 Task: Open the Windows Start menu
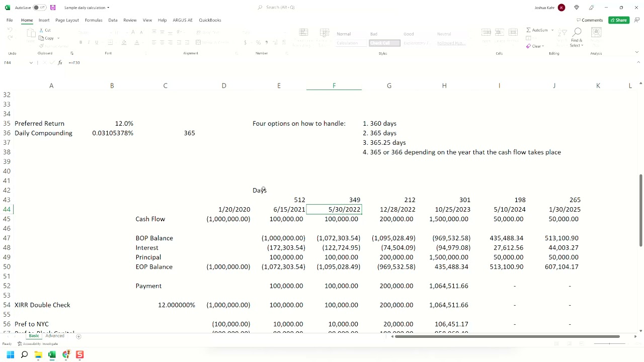click(x=10, y=355)
